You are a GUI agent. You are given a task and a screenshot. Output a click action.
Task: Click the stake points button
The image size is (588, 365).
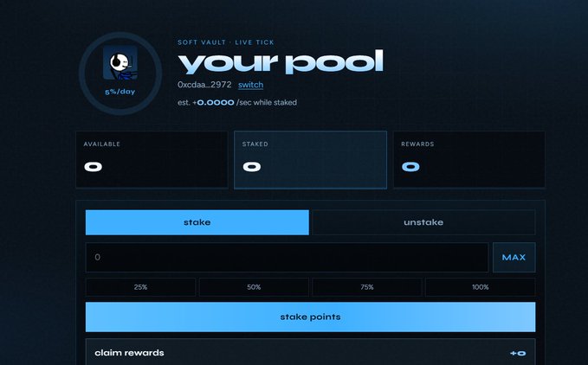311,317
